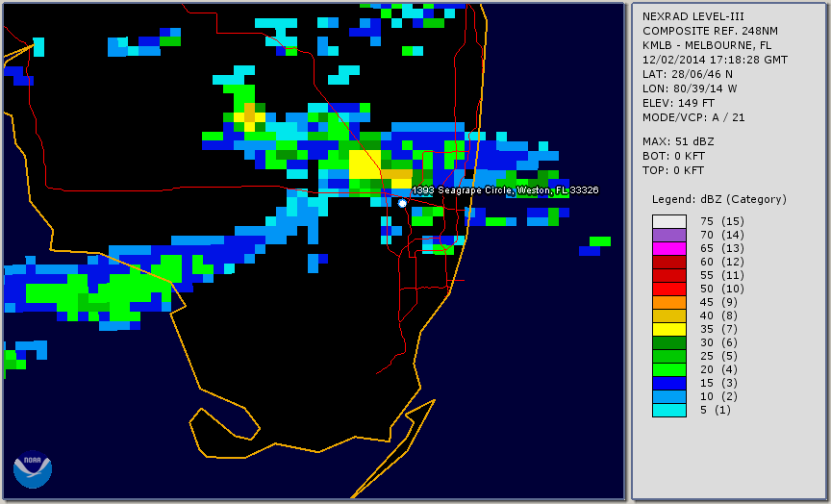Click the 70 dBZ purple legend swatch

click(669, 235)
